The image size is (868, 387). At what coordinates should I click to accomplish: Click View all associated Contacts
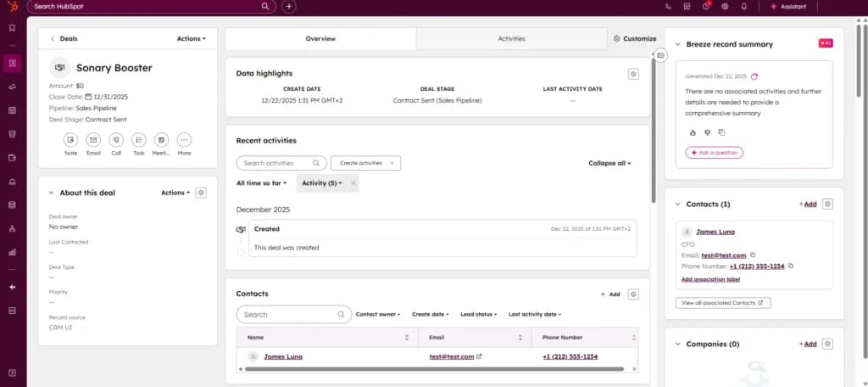(x=723, y=303)
